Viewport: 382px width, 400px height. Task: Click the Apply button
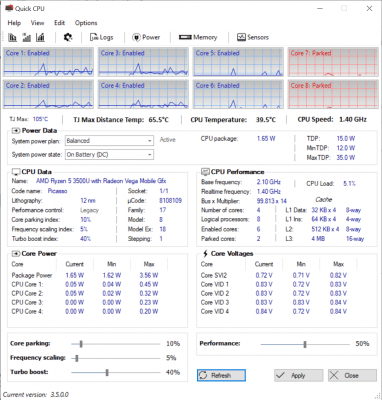[299, 376]
